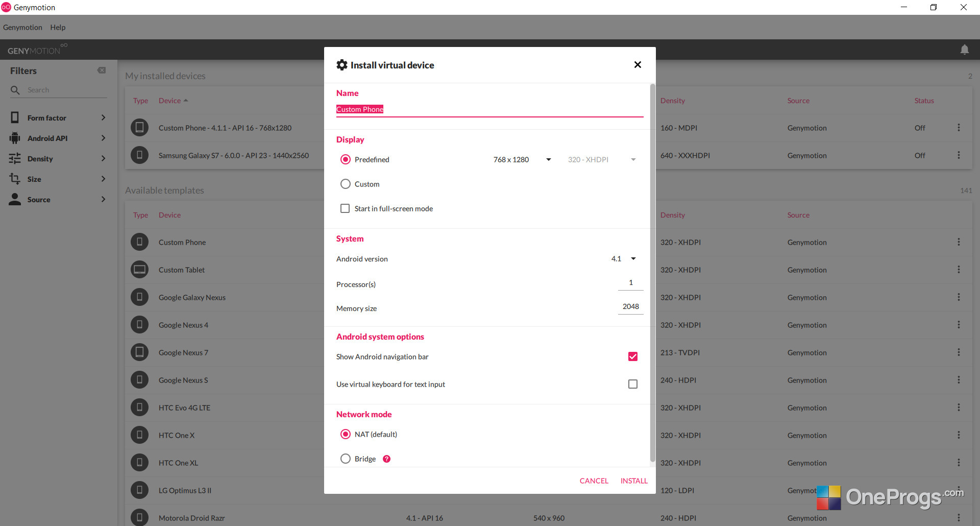This screenshot has width=980, height=526.
Task: Open the Android version dropdown
Action: (x=624, y=259)
